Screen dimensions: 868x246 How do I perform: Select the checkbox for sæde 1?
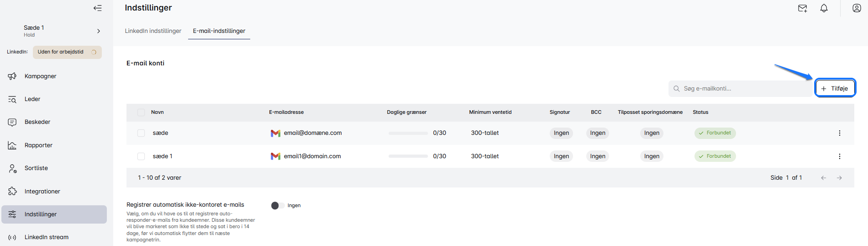pos(141,156)
